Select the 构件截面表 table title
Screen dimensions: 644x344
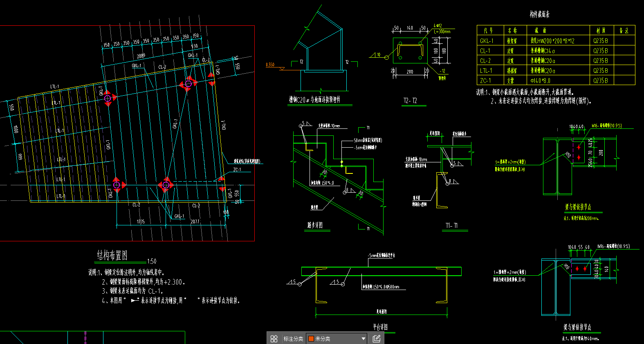[540, 14]
